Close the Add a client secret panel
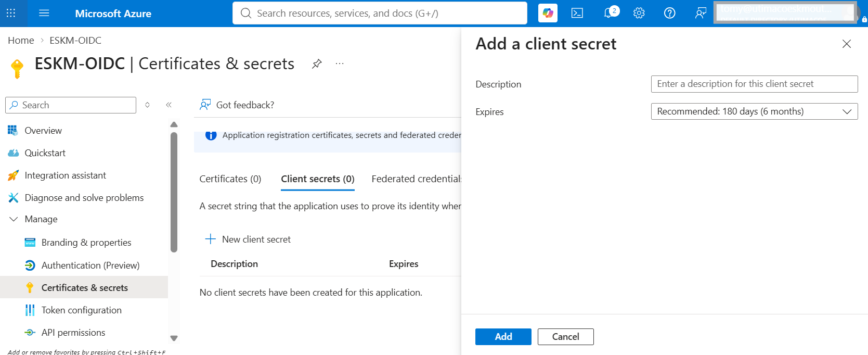Screen dimensions: 868x355 pos(847,44)
